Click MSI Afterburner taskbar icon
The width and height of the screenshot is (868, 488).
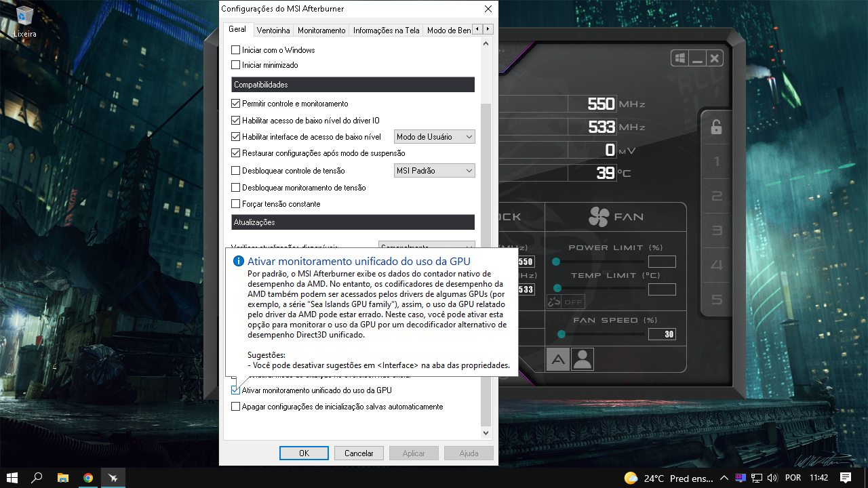(x=113, y=478)
